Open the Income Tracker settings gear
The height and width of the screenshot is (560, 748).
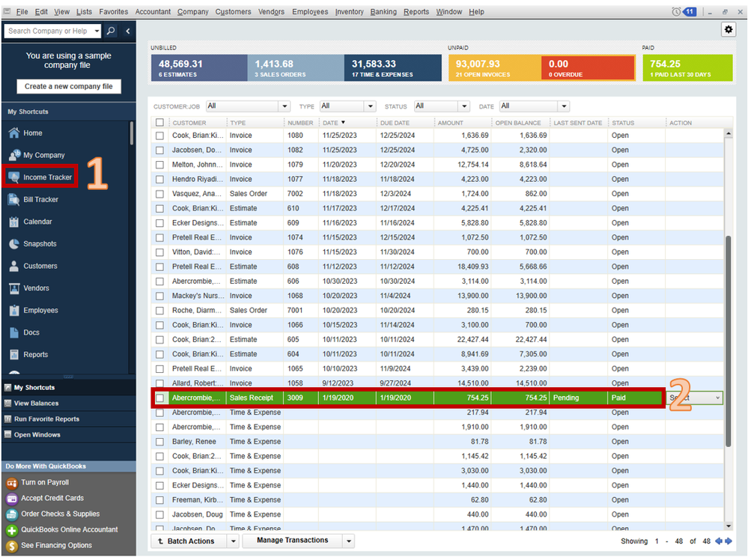[x=728, y=30]
